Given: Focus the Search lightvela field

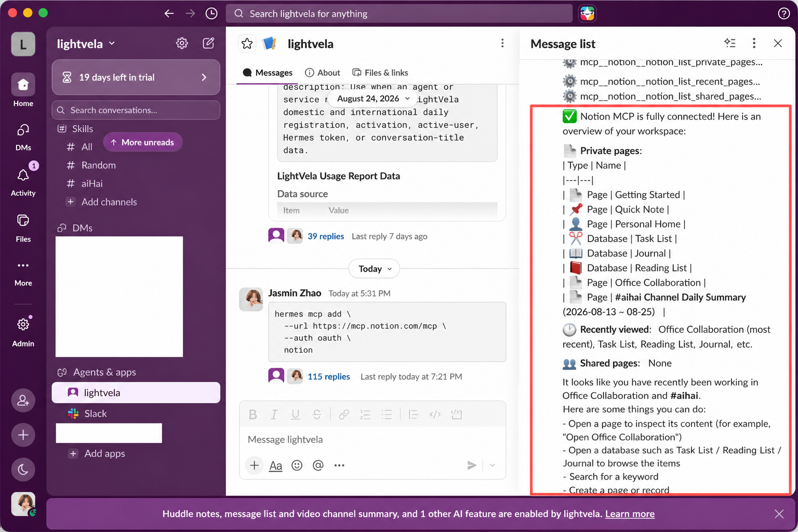Looking at the screenshot, I should click(x=399, y=14).
